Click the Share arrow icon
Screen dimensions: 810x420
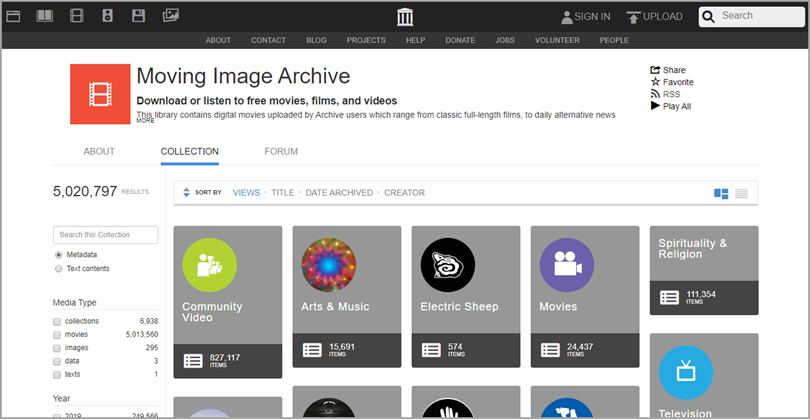click(655, 70)
